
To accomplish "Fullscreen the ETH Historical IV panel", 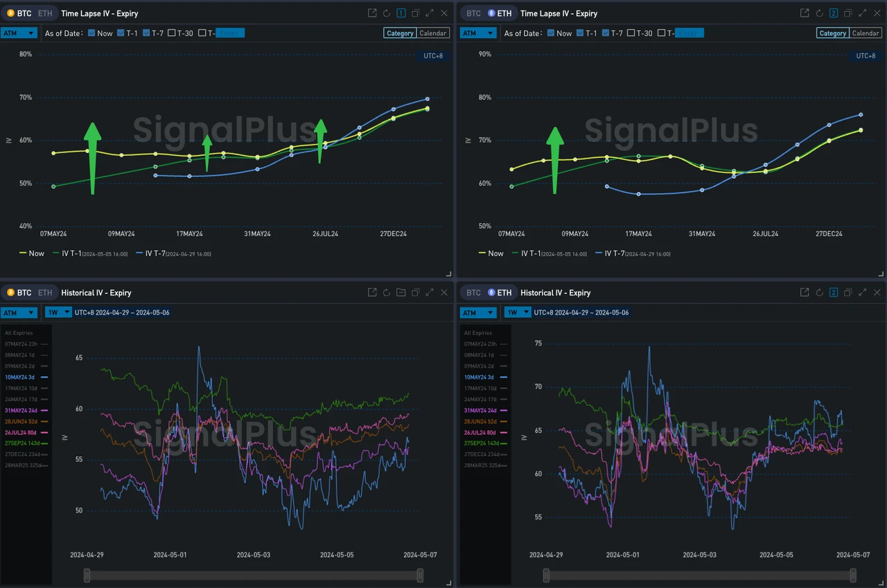I will pyautogui.click(x=863, y=293).
